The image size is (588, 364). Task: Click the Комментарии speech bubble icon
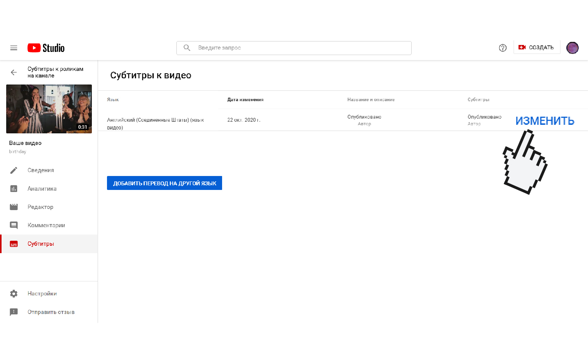[x=14, y=225]
